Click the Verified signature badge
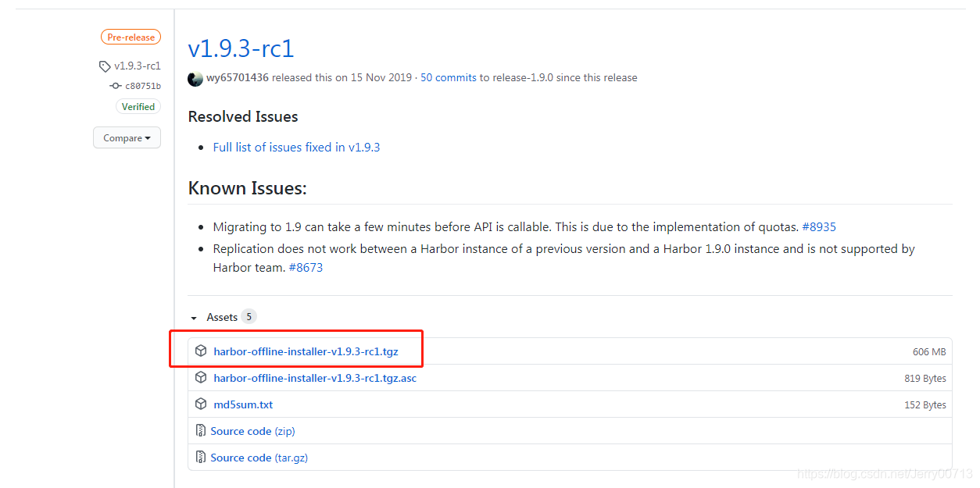 click(x=138, y=106)
